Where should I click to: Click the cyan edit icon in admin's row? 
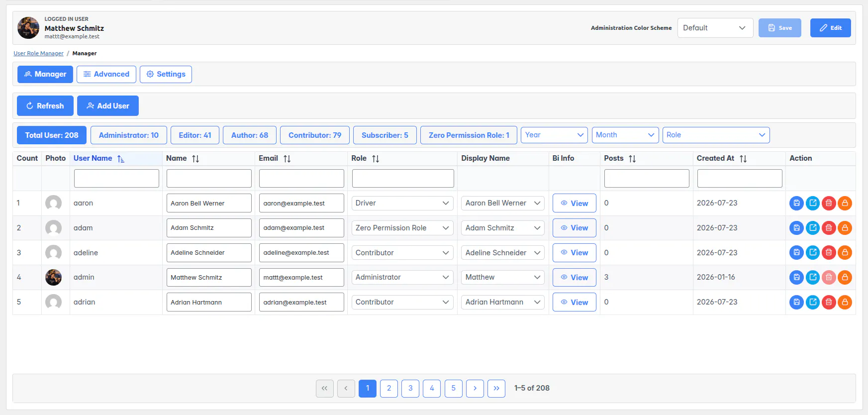(x=813, y=277)
